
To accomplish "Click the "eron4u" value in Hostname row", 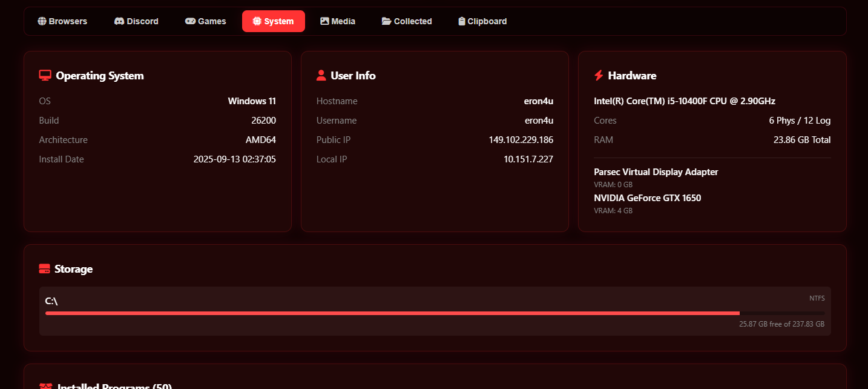I will coord(539,101).
